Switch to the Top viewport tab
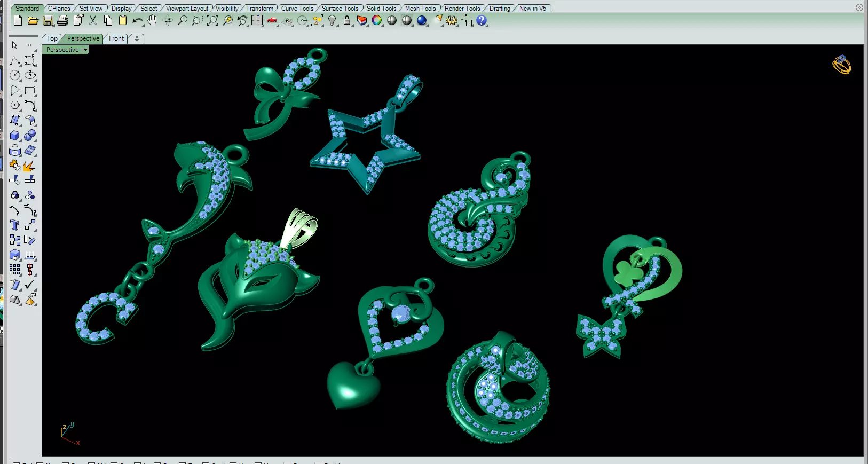Image resolution: width=868 pixels, height=464 pixels. tap(52, 38)
